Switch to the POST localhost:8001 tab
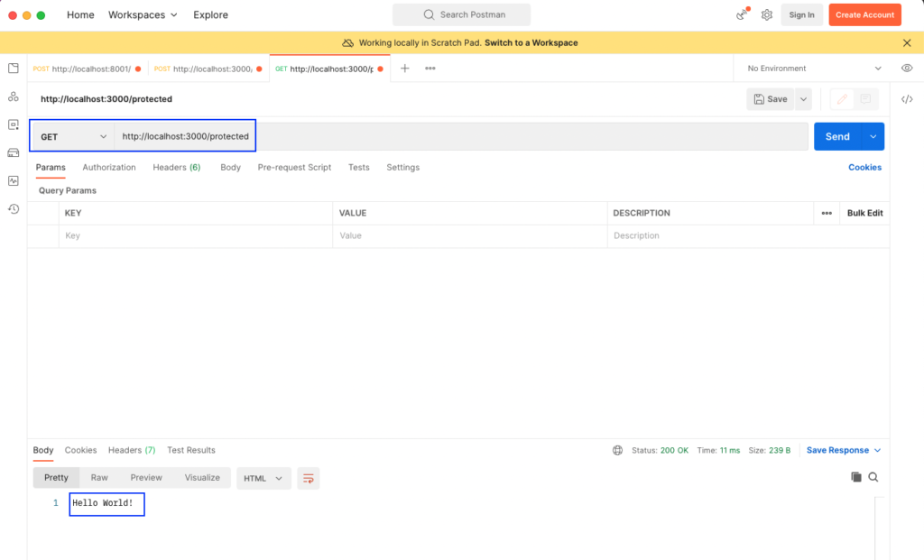 (88, 69)
